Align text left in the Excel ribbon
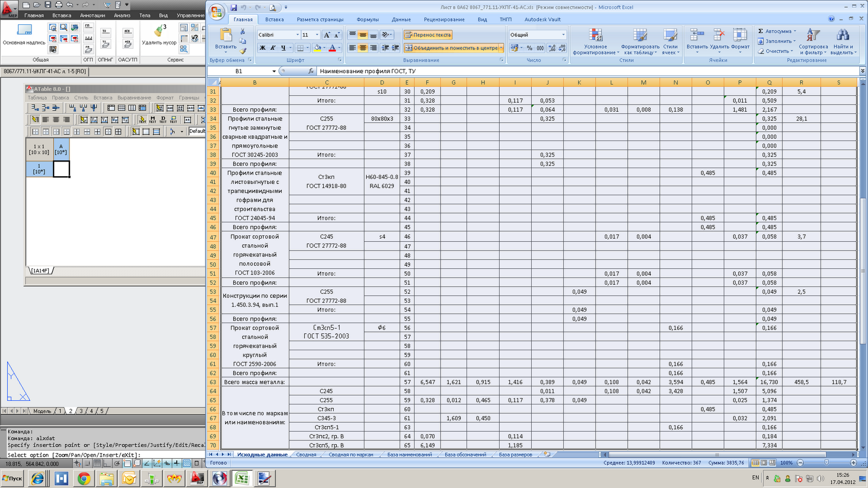Screen dimensions: 868x488 [x=353, y=48]
